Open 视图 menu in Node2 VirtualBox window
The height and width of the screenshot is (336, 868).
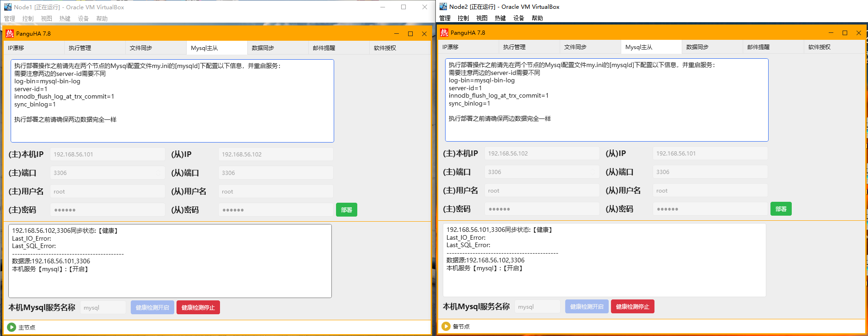[x=482, y=18]
